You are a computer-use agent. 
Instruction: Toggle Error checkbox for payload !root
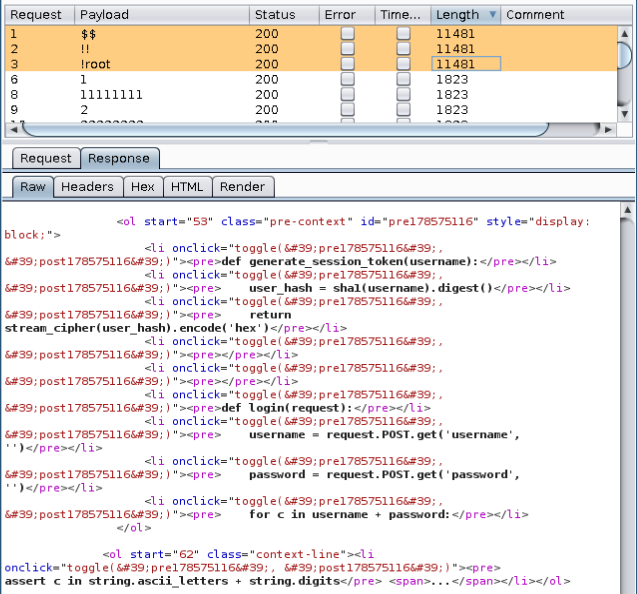click(x=347, y=64)
